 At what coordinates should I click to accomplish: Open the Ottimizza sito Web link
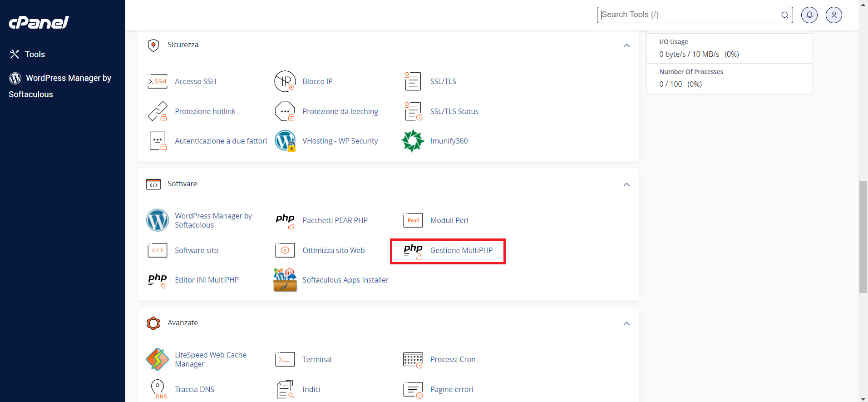[x=334, y=250]
